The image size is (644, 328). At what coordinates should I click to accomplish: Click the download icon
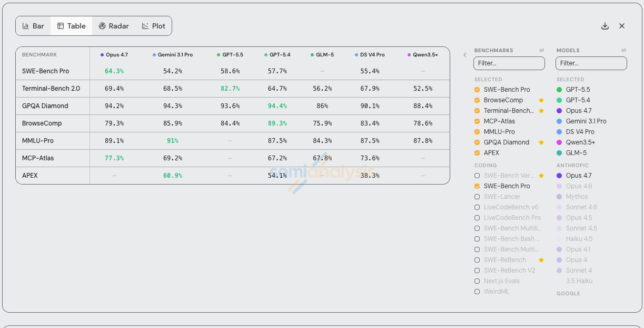click(605, 26)
